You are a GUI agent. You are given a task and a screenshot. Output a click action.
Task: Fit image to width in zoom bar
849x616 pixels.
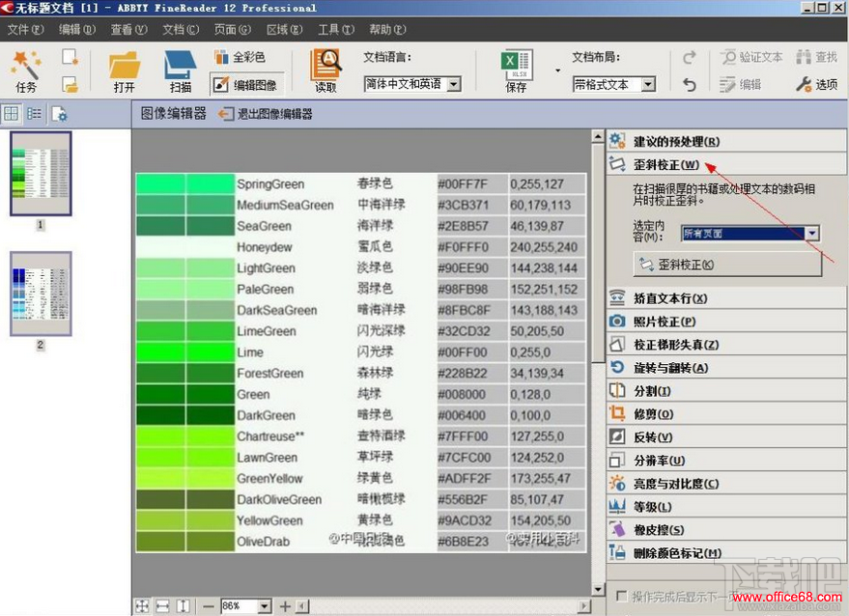click(162, 606)
